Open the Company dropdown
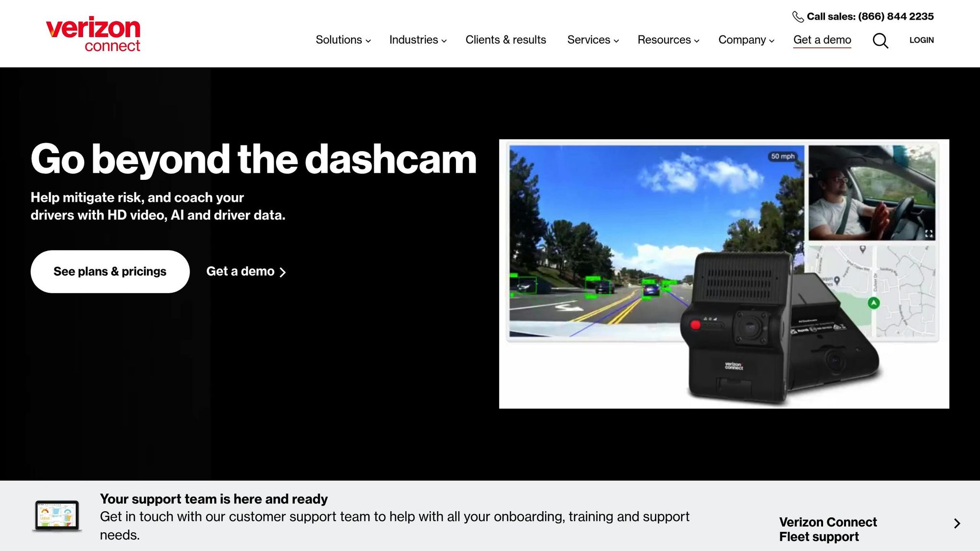The image size is (980, 551). (x=746, y=40)
